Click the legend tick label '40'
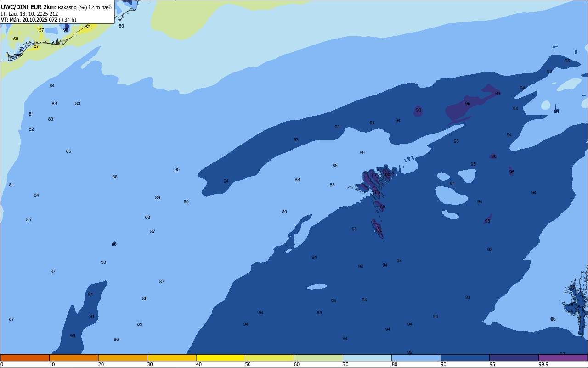 point(199,364)
